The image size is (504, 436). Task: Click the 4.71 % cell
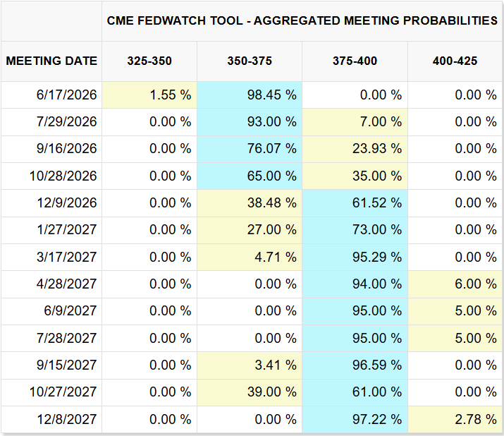point(250,257)
